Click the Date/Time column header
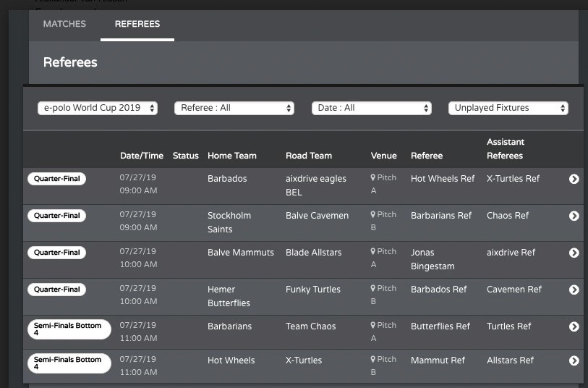588x388 pixels. click(142, 156)
